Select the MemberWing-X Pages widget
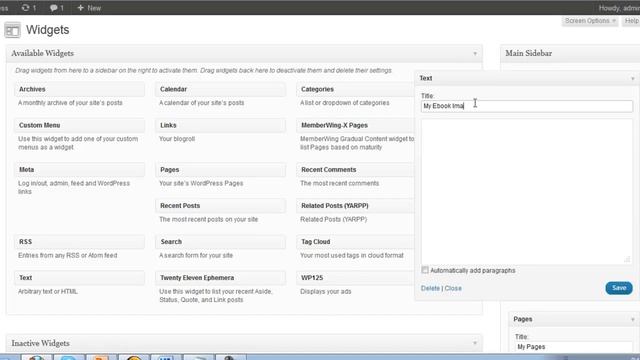640x360 pixels. point(356,125)
